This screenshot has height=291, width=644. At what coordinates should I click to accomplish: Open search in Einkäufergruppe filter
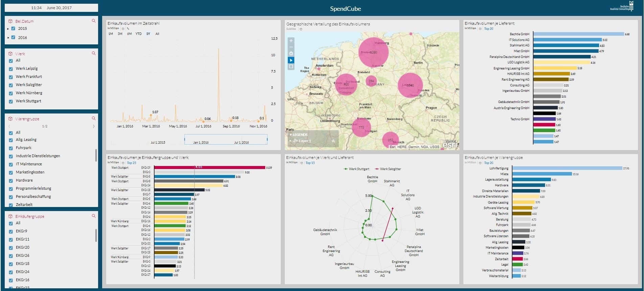(x=94, y=216)
